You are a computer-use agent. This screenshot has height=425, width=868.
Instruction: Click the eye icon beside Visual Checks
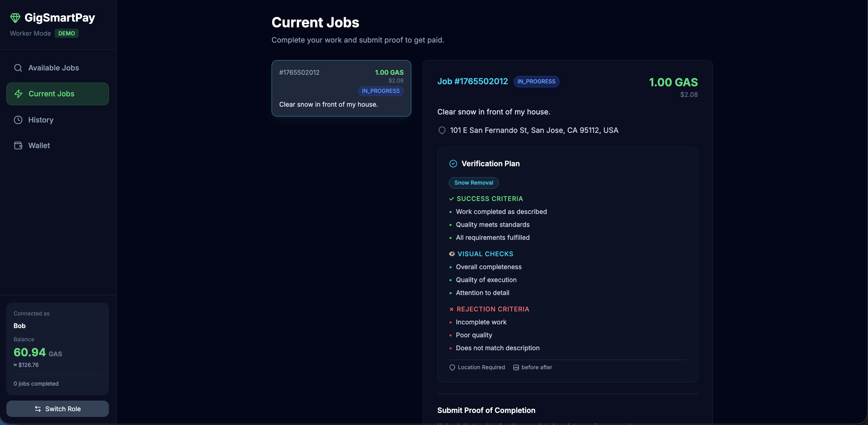click(x=452, y=254)
